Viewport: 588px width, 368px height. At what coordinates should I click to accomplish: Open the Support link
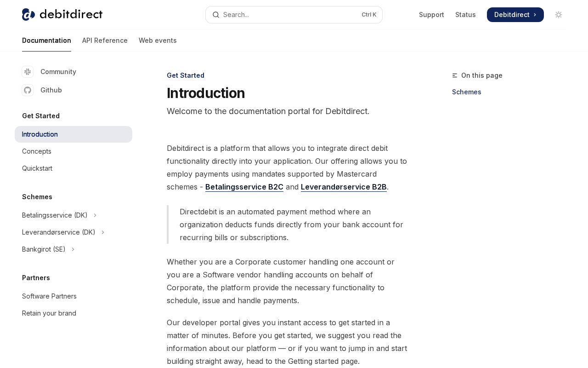click(x=431, y=15)
